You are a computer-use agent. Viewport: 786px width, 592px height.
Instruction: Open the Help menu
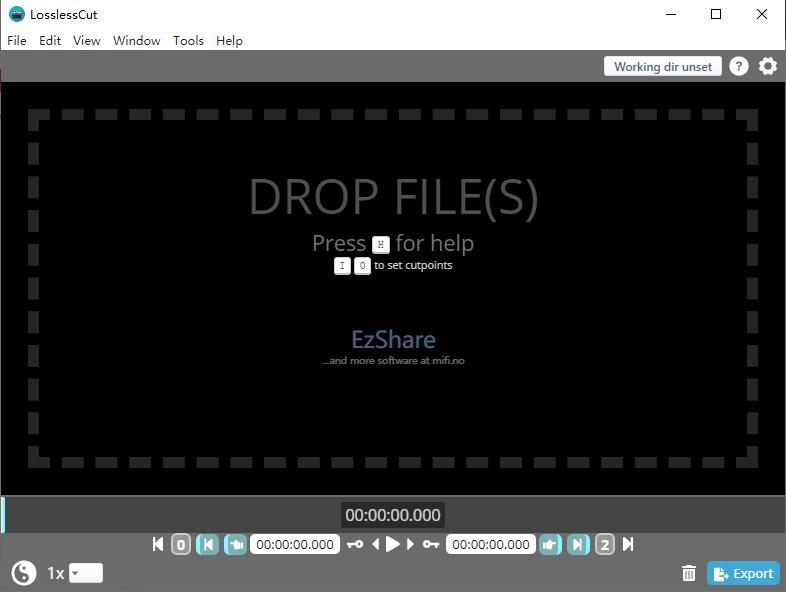230,41
